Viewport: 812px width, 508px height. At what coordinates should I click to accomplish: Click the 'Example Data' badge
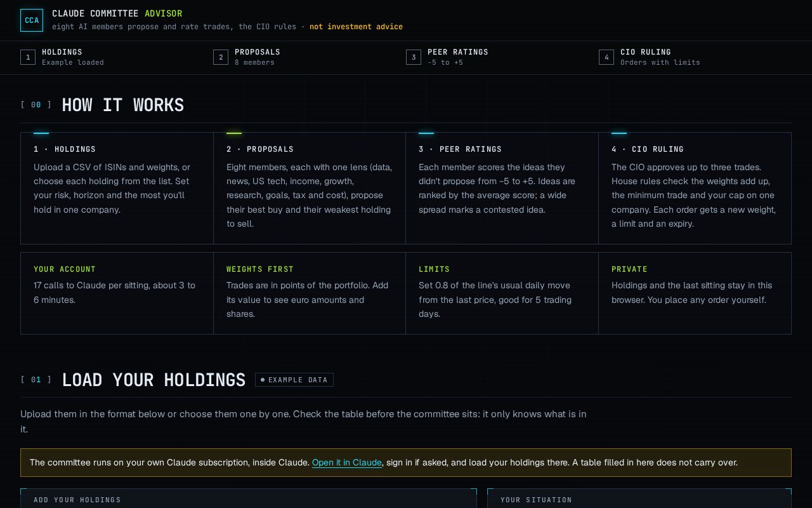[294, 380]
